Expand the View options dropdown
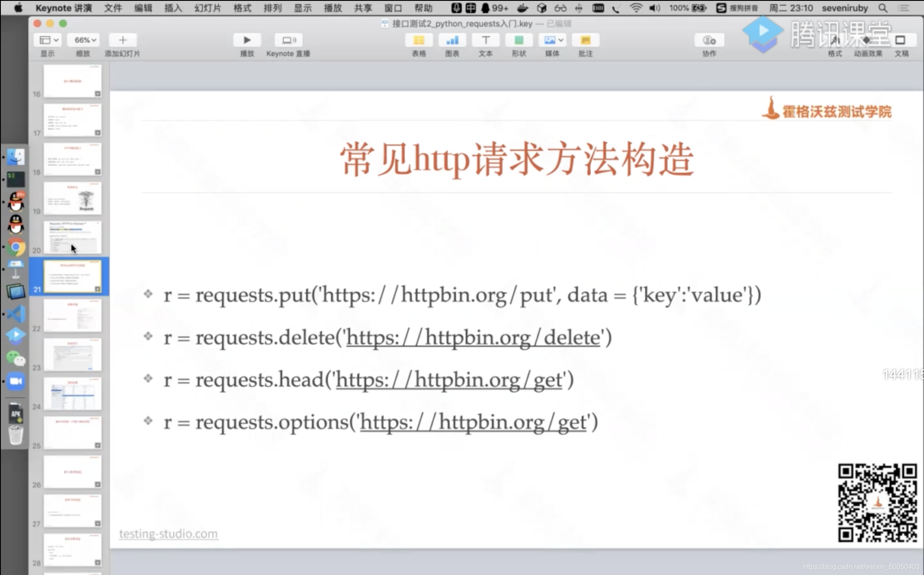The width and height of the screenshot is (924, 575). 48,40
